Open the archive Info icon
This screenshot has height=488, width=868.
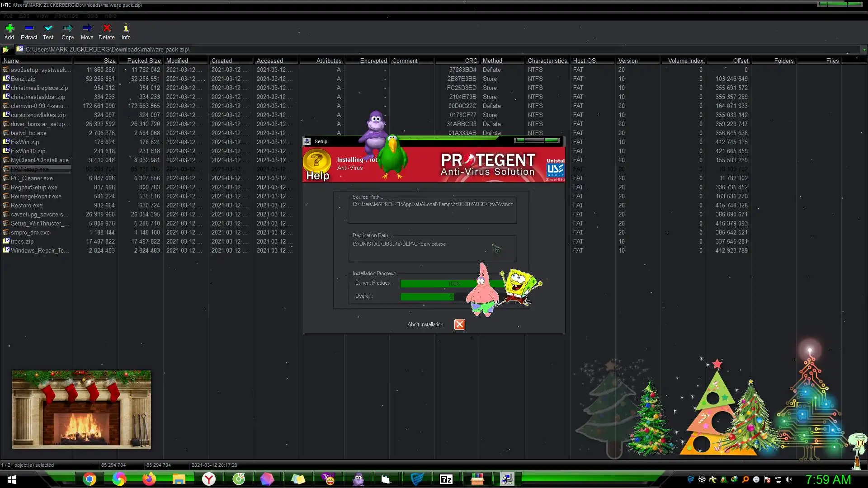(x=126, y=28)
